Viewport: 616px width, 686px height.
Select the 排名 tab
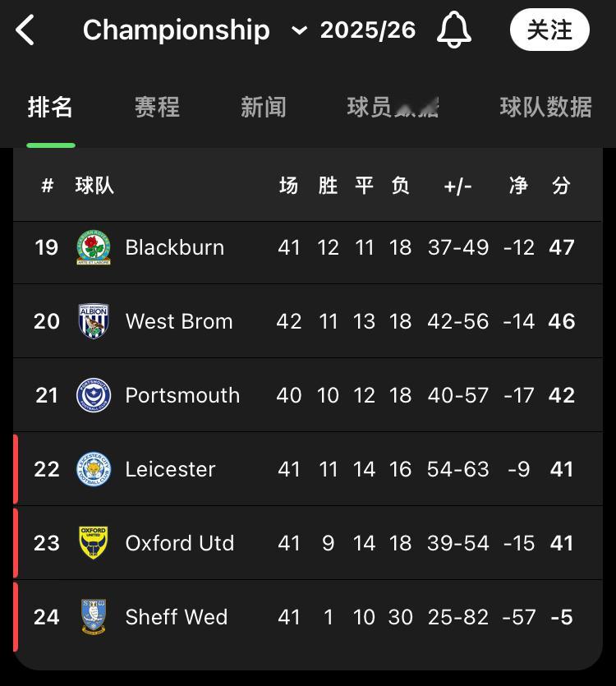51,107
